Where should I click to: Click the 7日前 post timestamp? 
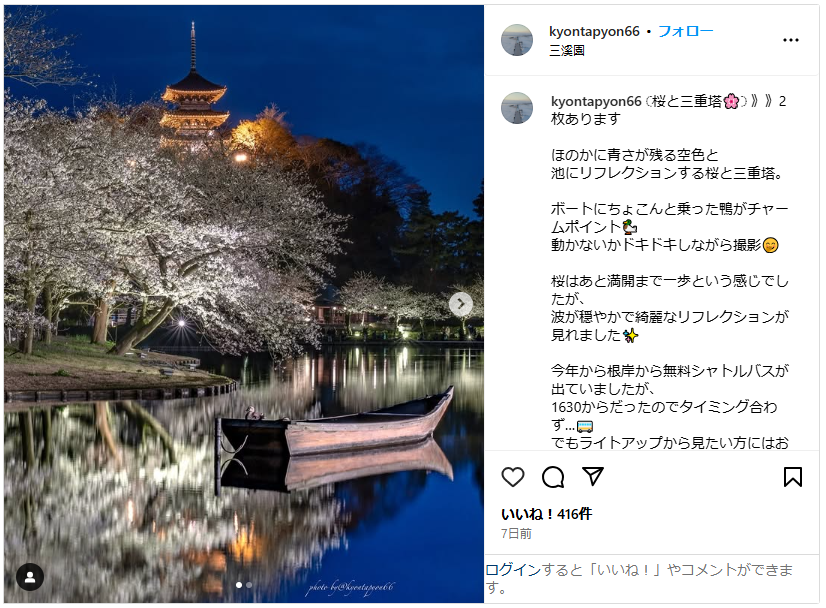516,534
